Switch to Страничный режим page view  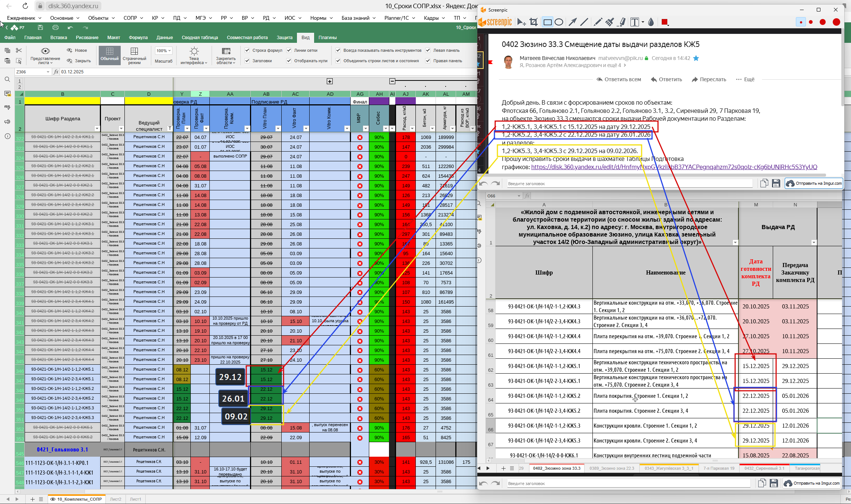[134, 55]
